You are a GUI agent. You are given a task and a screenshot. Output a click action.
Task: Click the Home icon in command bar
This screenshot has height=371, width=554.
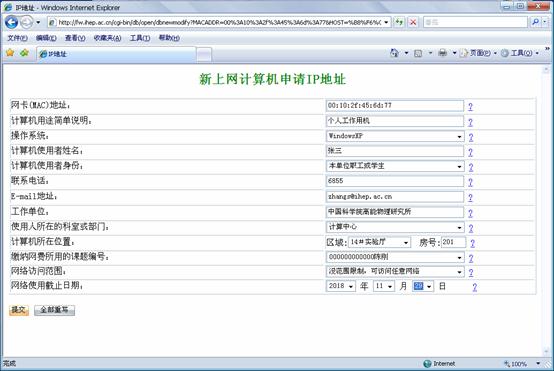pos(394,53)
